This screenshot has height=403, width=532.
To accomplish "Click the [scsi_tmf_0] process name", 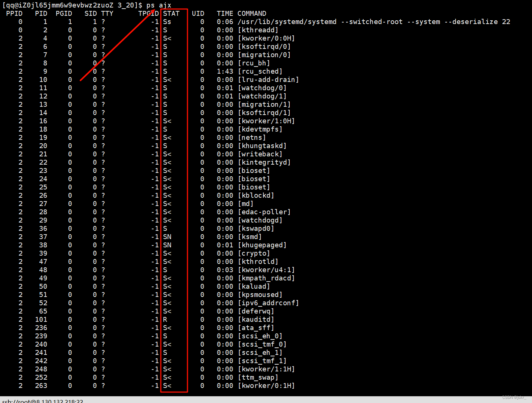I will 262,344.
